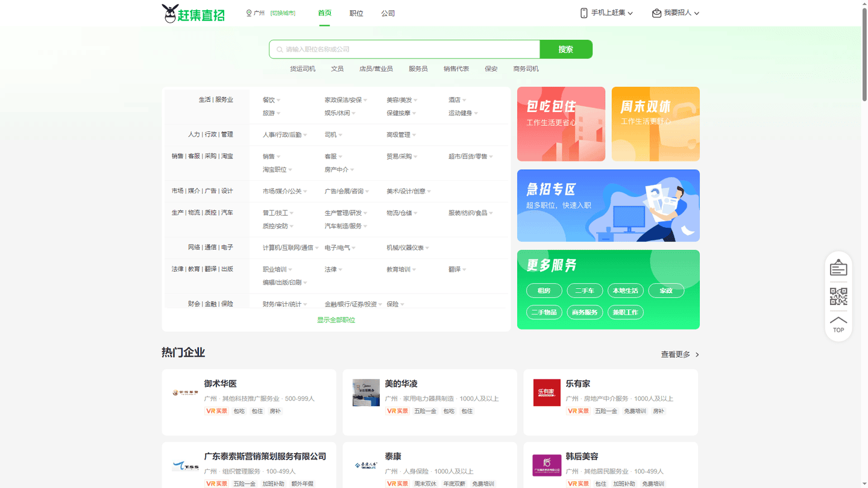Click 显示全部职位 to show all positions
The image size is (868, 488).
[336, 320]
